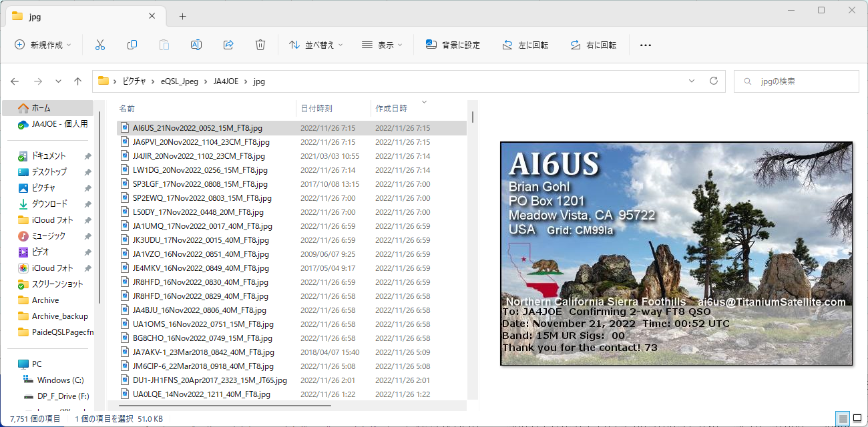Rotate the selected image right
868x427 pixels.
pyautogui.click(x=594, y=45)
